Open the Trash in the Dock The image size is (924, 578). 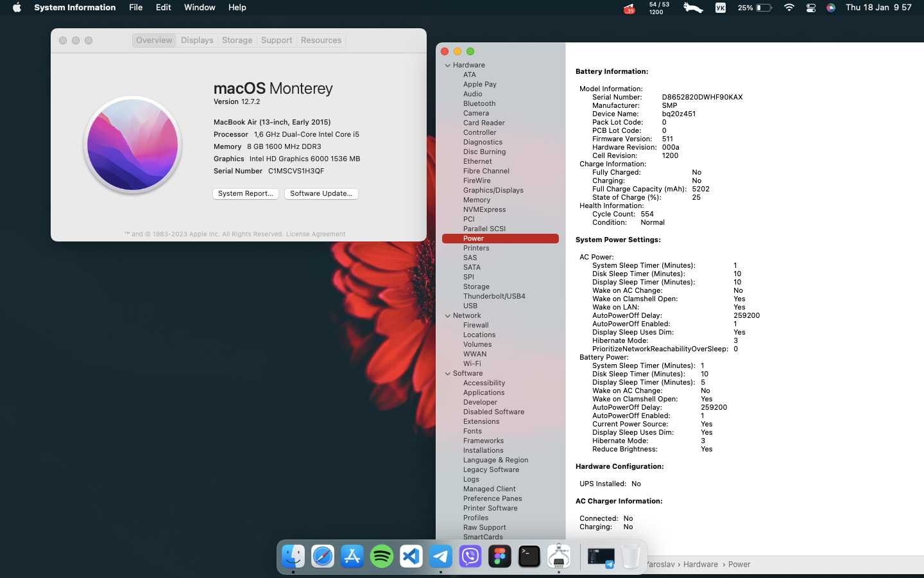tap(631, 556)
